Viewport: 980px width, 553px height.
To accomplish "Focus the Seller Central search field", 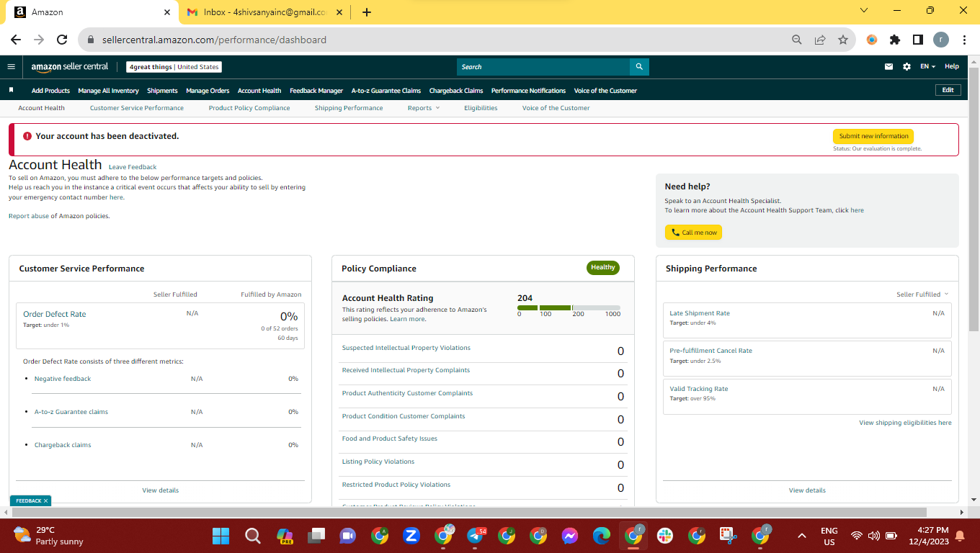I will click(x=543, y=67).
